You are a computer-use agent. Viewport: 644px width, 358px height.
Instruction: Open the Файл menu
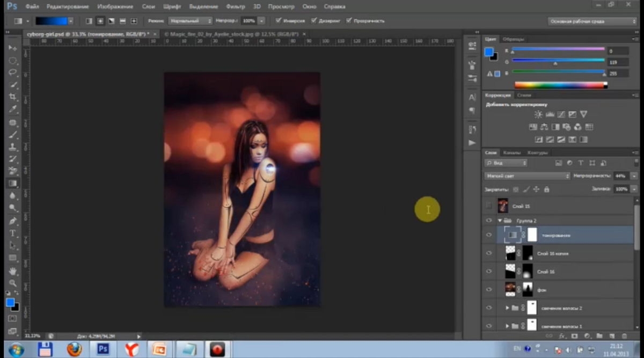[x=32, y=6]
